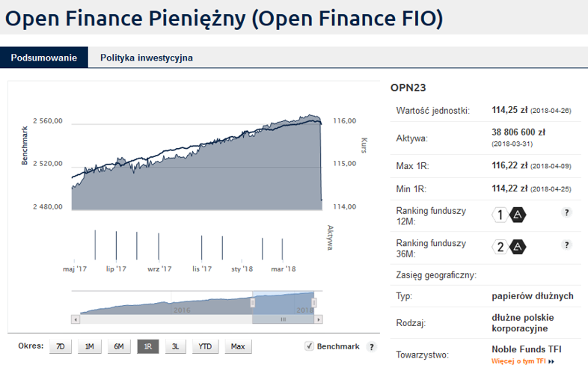Click left handle of chart range selector
Viewport: 588px width, 368px height.
[x=252, y=302]
